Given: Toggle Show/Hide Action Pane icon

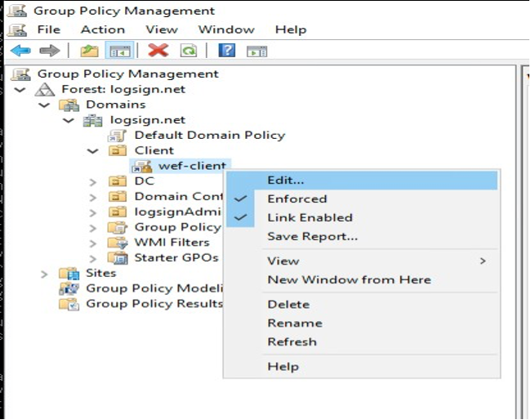Looking at the screenshot, I should click(x=257, y=51).
